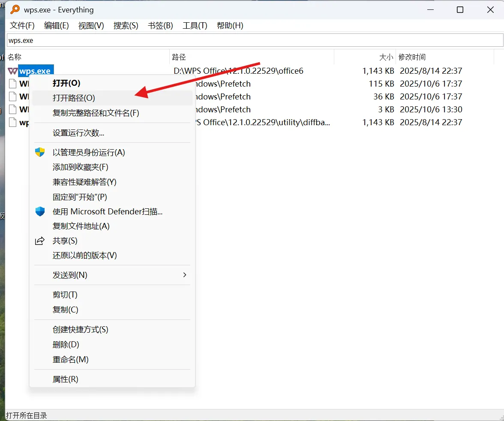
Task: Maximize the Everything window
Action: (x=460, y=10)
